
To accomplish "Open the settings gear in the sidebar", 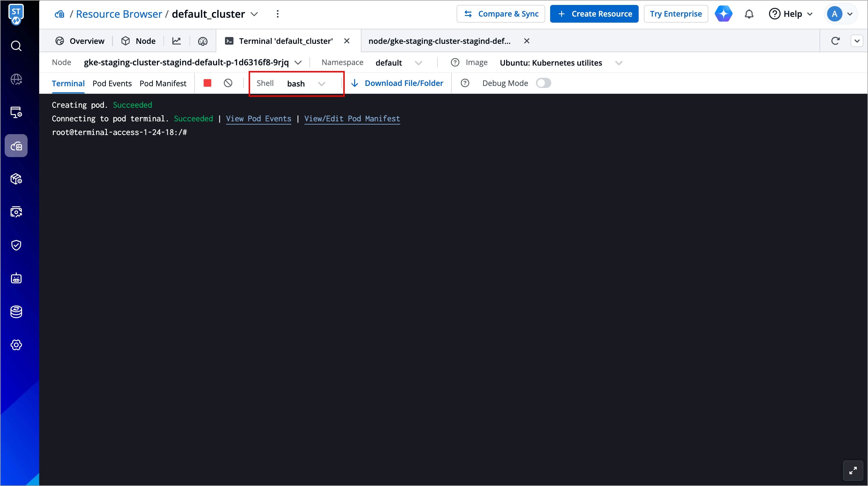I will pos(16,345).
